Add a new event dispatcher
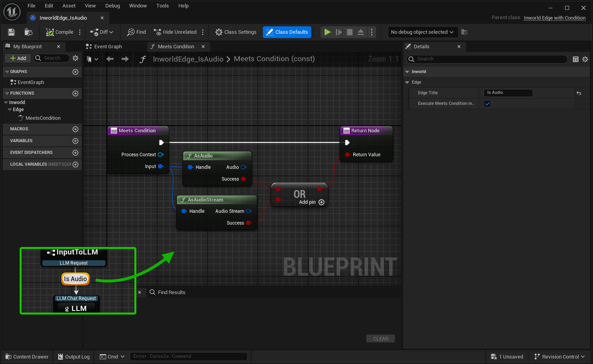 [x=75, y=153]
